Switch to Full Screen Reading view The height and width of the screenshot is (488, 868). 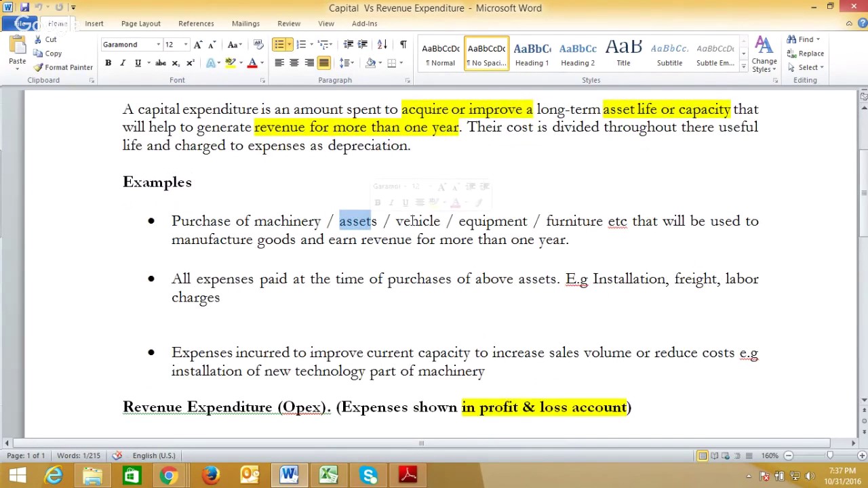[x=714, y=455]
